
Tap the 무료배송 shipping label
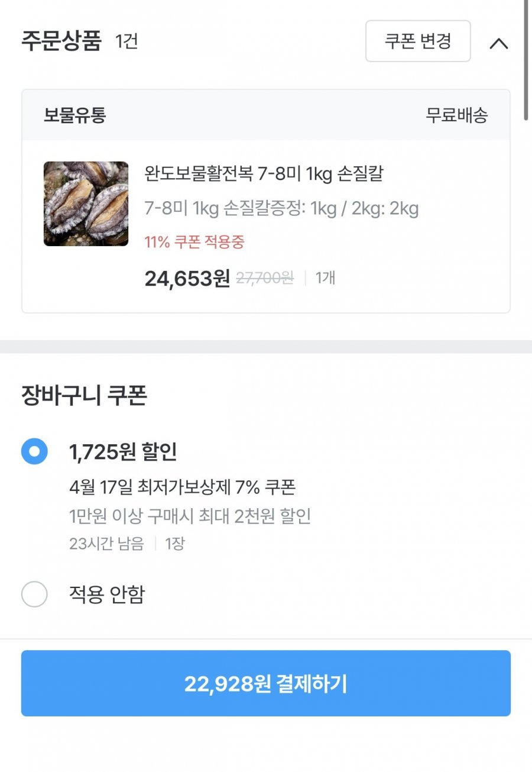456,115
